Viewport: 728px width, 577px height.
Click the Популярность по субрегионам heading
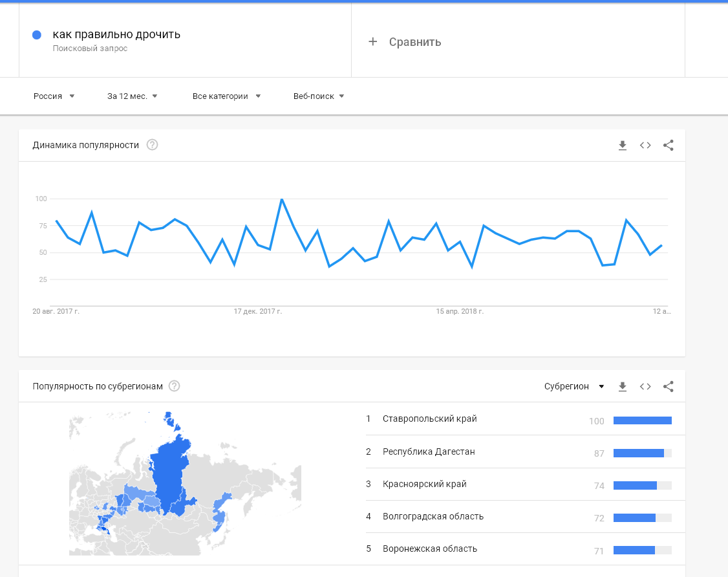click(x=98, y=387)
